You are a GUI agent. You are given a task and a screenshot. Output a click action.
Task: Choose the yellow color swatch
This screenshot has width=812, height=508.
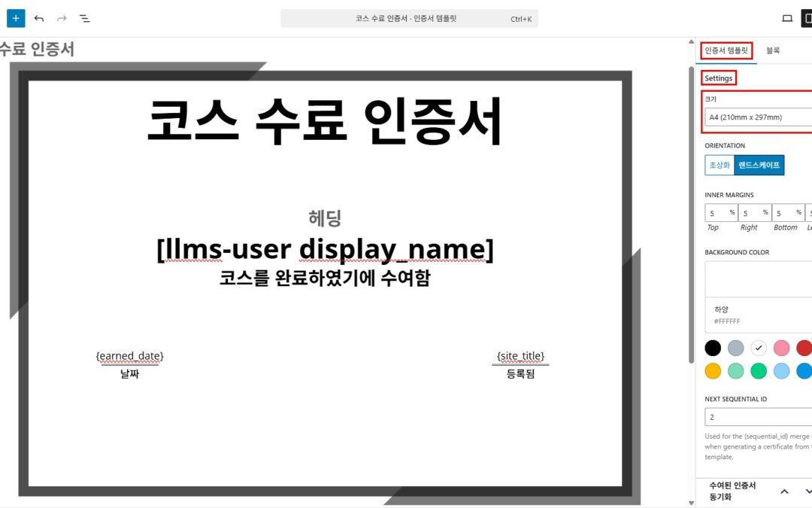(713, 370)
